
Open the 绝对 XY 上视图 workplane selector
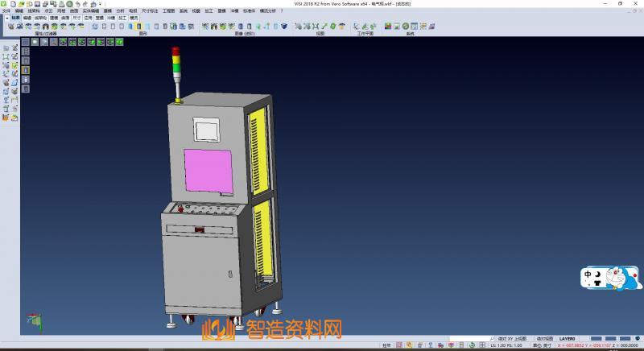pyautogui.click(x=511, y=339)
